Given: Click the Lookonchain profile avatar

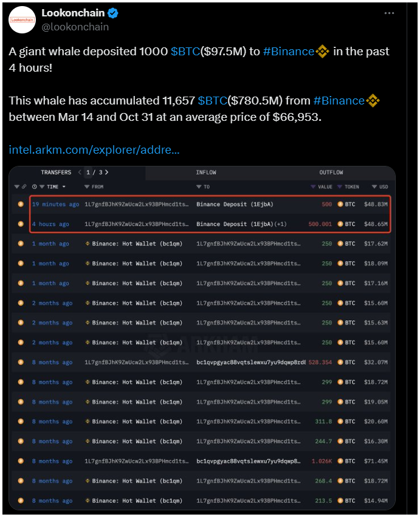Looking at the screenshot, I should click(22, 20).
